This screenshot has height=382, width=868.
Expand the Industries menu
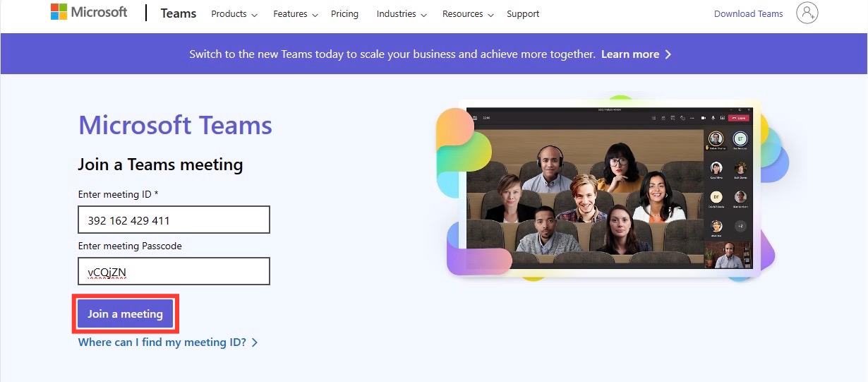tap(402, 14)
